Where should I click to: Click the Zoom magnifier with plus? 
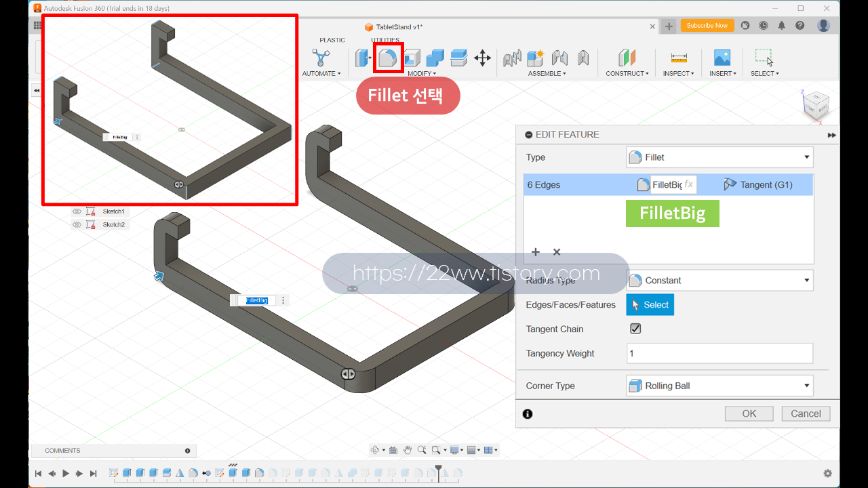422,450
